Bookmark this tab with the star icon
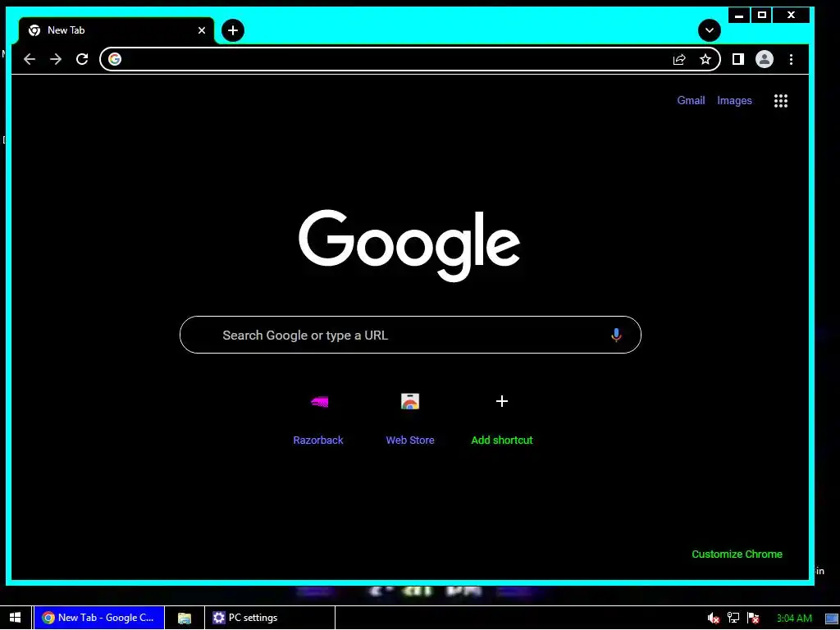 705,59
